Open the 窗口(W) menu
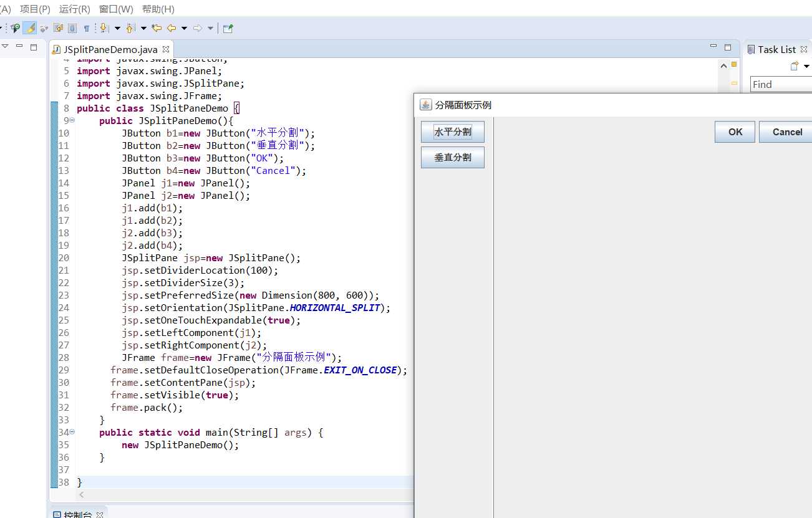The height and width of the screenshot is (518, 812). coord(116,9)
